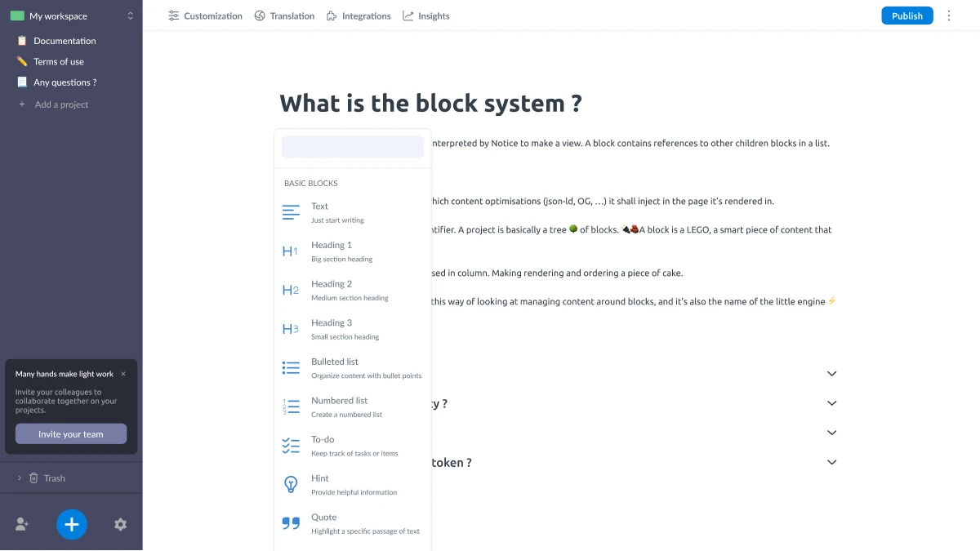Open the Translation menu
980x551 pixels.
(x=284, y=16)
